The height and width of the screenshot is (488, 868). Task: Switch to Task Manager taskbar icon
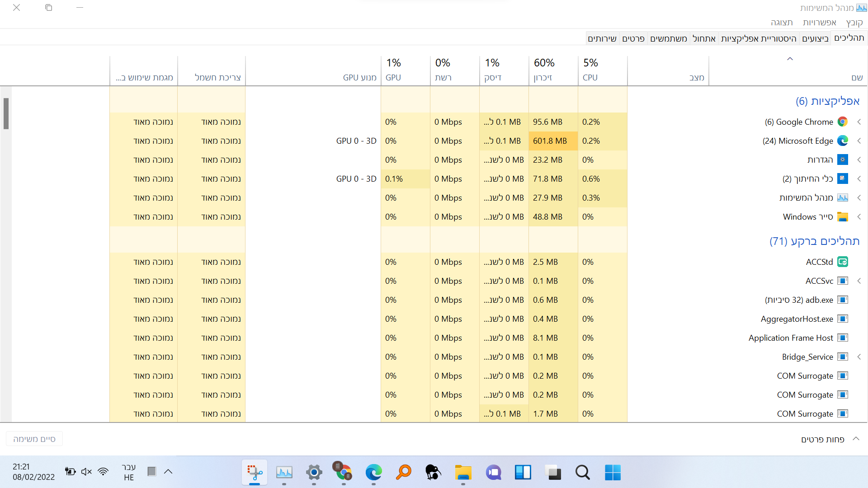coord(284,473)
